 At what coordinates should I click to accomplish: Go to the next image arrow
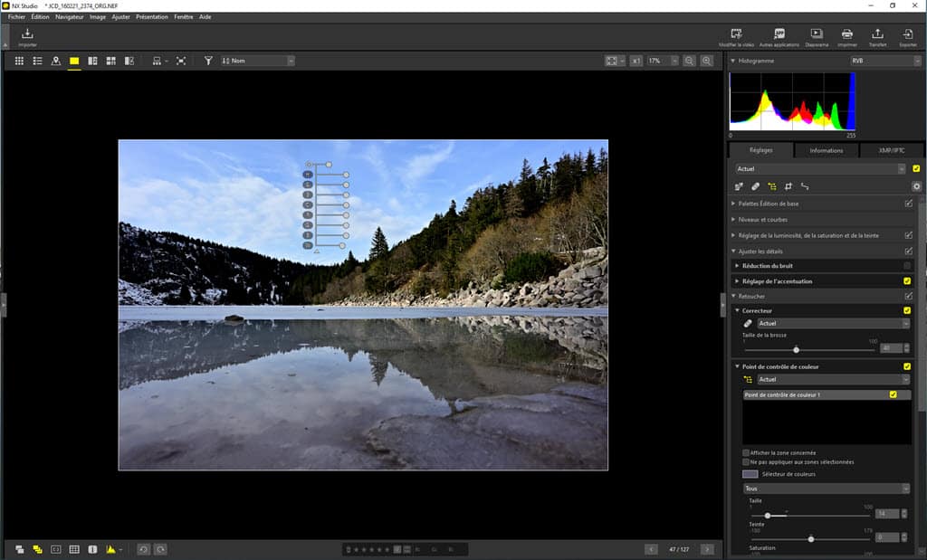pyautogui.click(x=707, y=549)
